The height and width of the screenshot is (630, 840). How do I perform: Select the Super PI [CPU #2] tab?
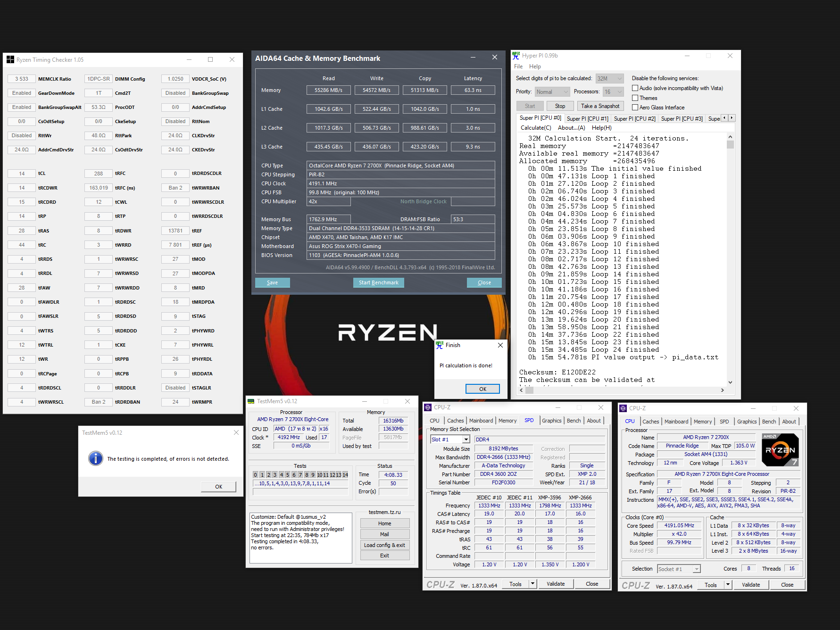(635, 119)
